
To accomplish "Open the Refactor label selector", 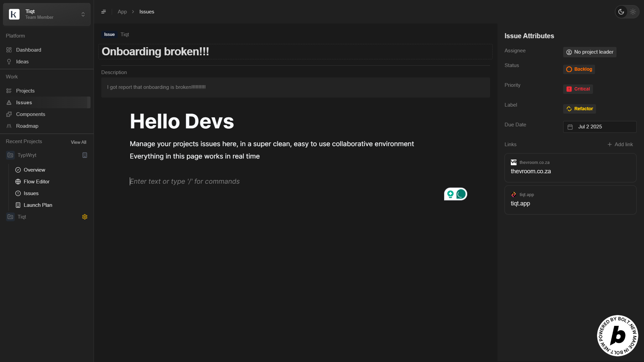I will point(579,109).
